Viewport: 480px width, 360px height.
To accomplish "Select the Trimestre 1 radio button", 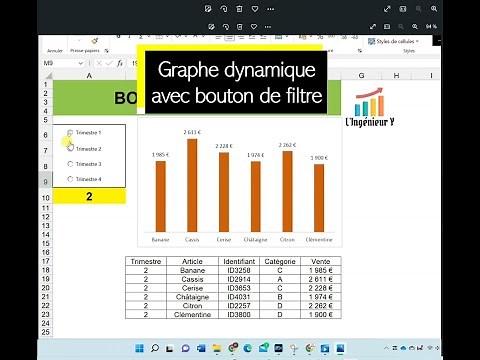I will tap(70, 133).
